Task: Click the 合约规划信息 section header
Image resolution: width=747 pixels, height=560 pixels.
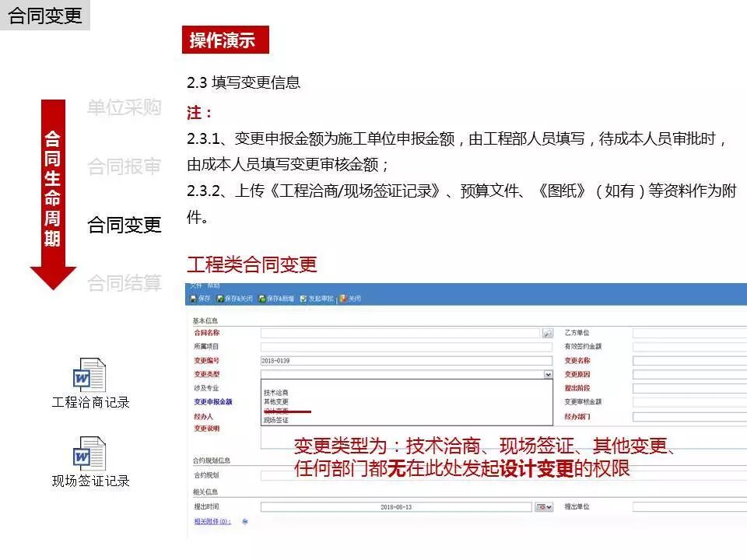Action: [212, 460]
